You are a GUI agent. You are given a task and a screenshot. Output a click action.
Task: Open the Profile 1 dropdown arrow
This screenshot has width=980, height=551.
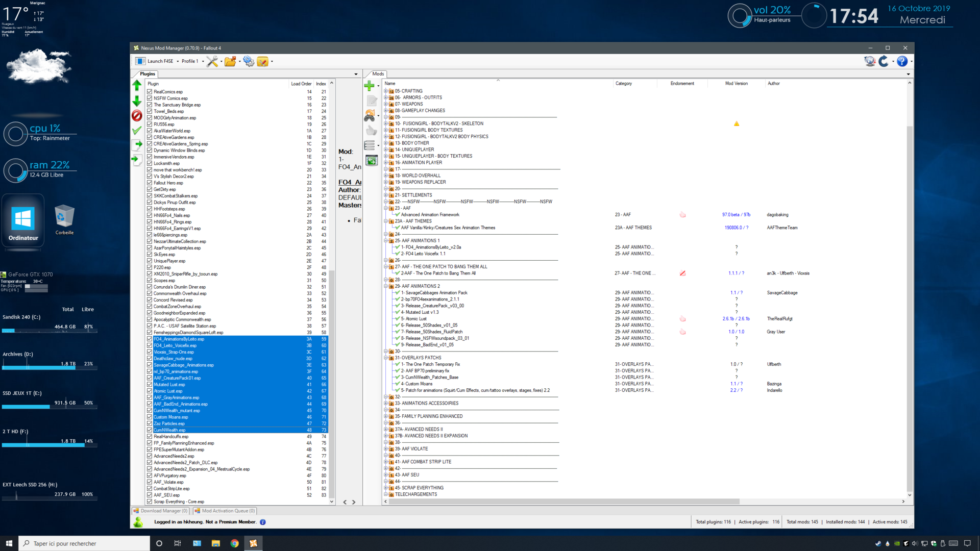[203, 61]
